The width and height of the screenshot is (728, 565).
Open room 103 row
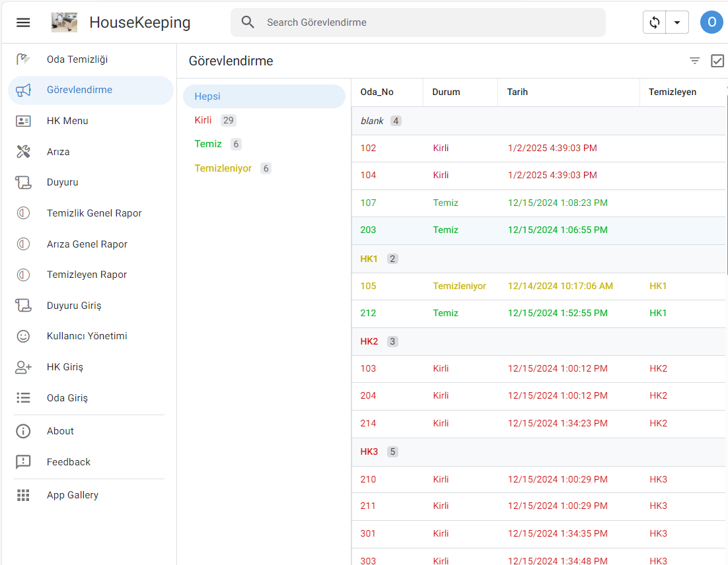tap(538, 369)
